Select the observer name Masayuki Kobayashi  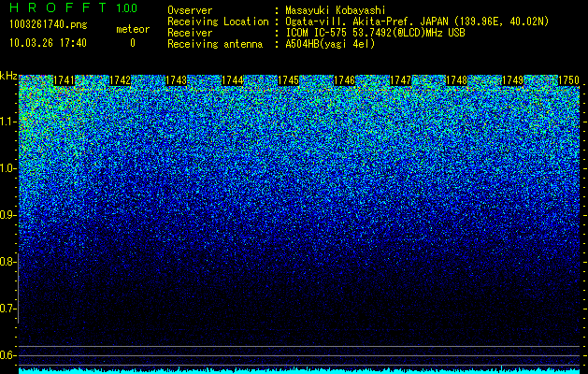click(x=336, y=10)
